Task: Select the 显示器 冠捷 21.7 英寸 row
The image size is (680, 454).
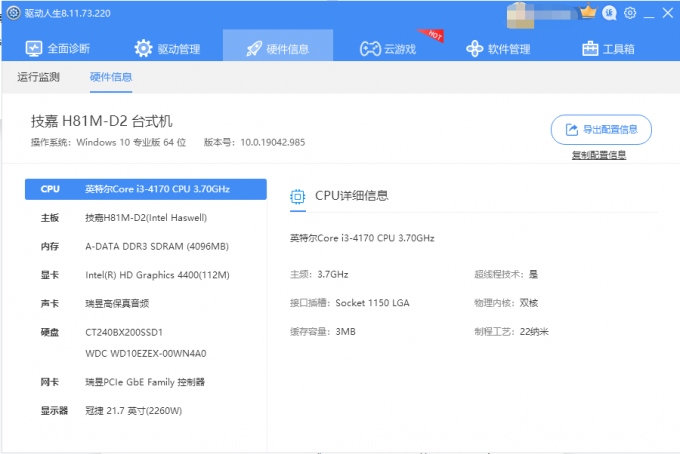Action: 145,410
